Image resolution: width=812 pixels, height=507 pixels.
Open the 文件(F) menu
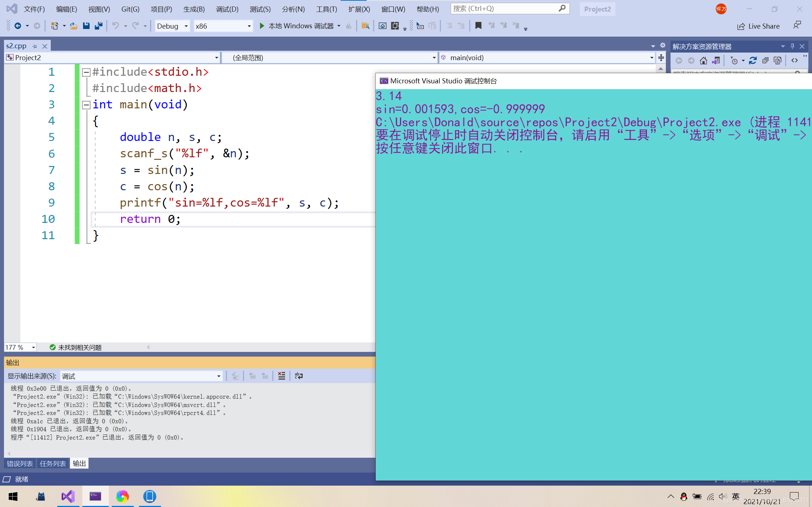click(x=34, y=9)
